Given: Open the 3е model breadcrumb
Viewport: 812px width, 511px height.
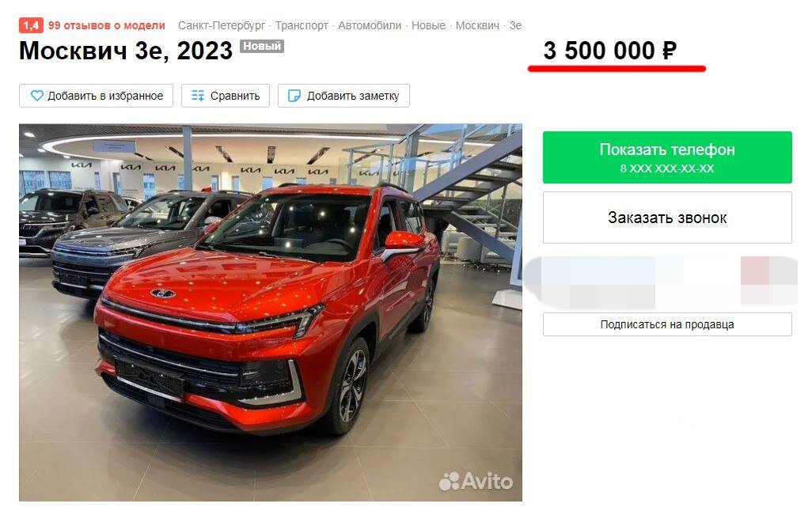Looking at the screenshot, I should [x=515, y=25].
